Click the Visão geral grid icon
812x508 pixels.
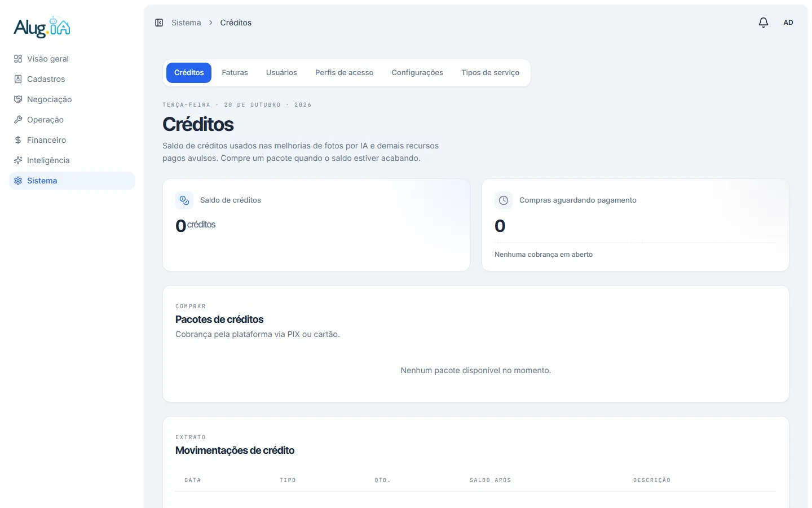[x=18, y=59]
